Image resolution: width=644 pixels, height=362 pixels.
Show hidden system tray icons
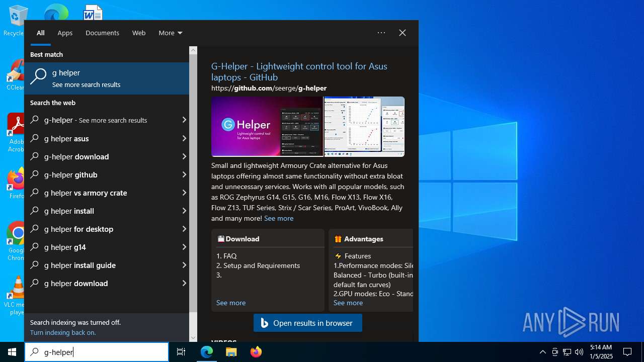542,352
